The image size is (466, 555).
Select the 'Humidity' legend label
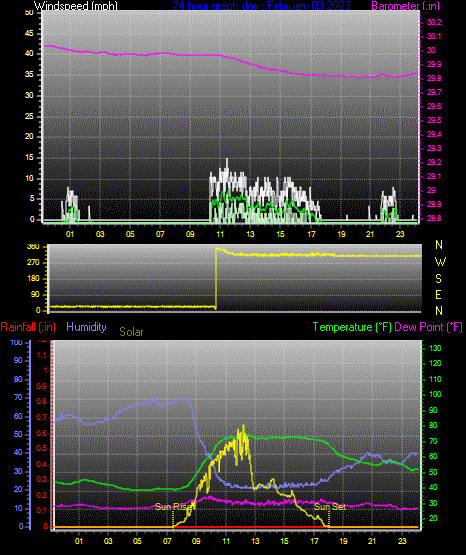[x=86, y=327]
